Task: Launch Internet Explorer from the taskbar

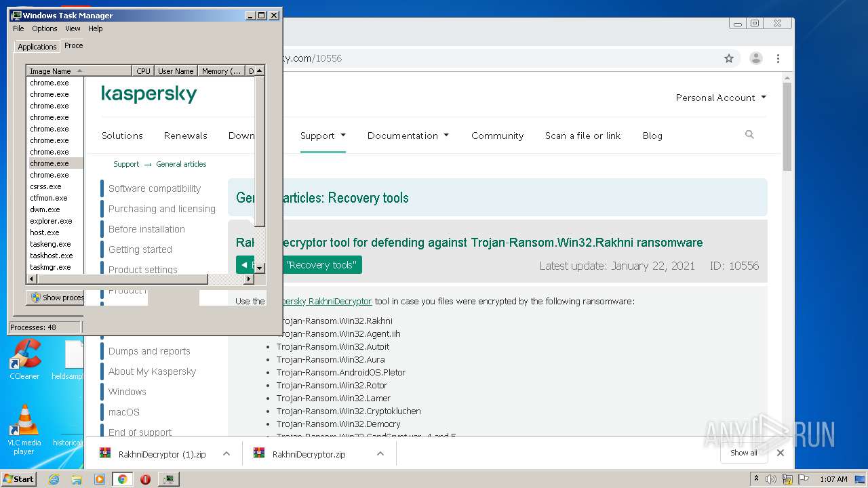Action: tap(54, 479)
